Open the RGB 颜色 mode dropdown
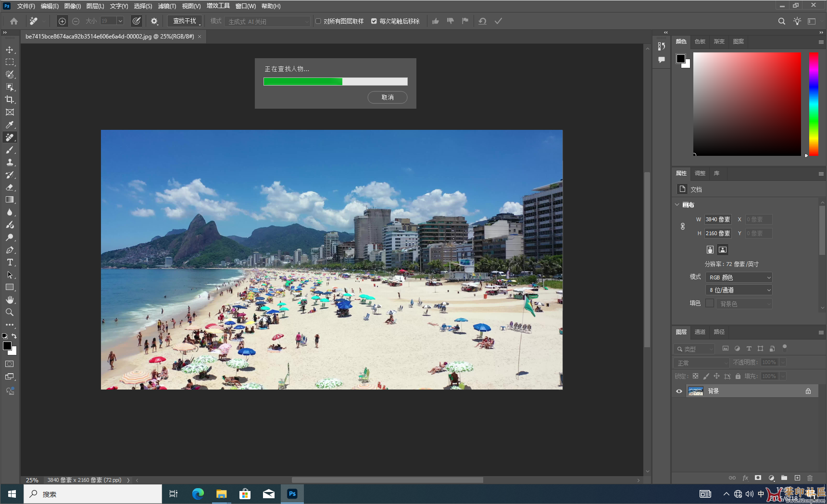 tap(739, 277)
